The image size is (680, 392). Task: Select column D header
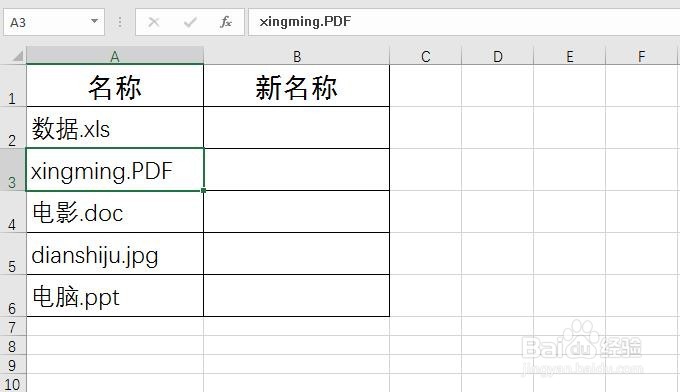click(497, 56)
